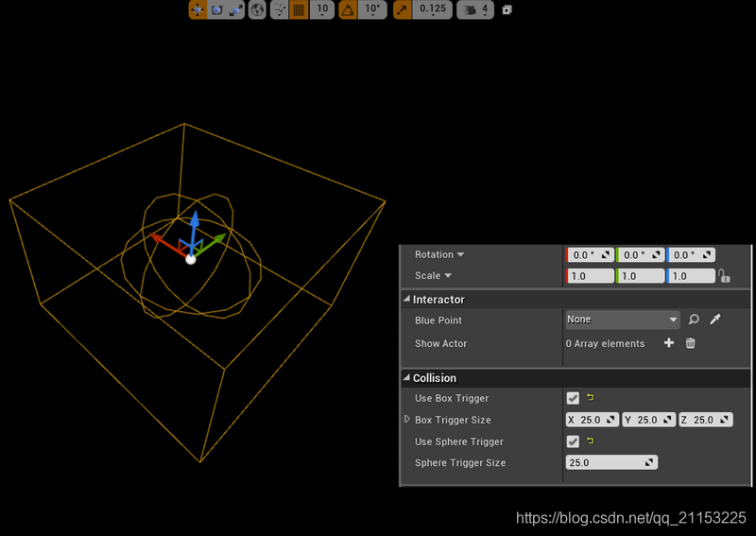The height and width of the screenshot is (536, 756).
Task: Pick Blue Point actor with eyedropper
Action: click(715, 319)
